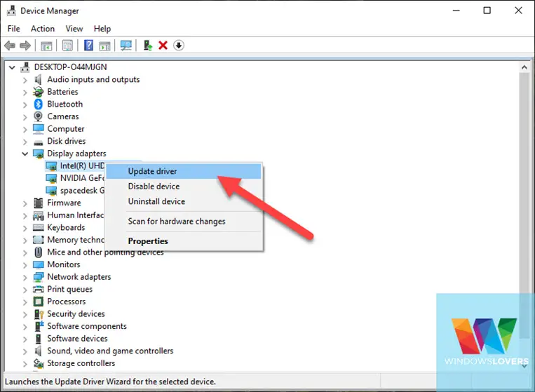This screenshot has height=392, width=535.
Task: Click the Back arrow toolbar icon
Action: 10,46
